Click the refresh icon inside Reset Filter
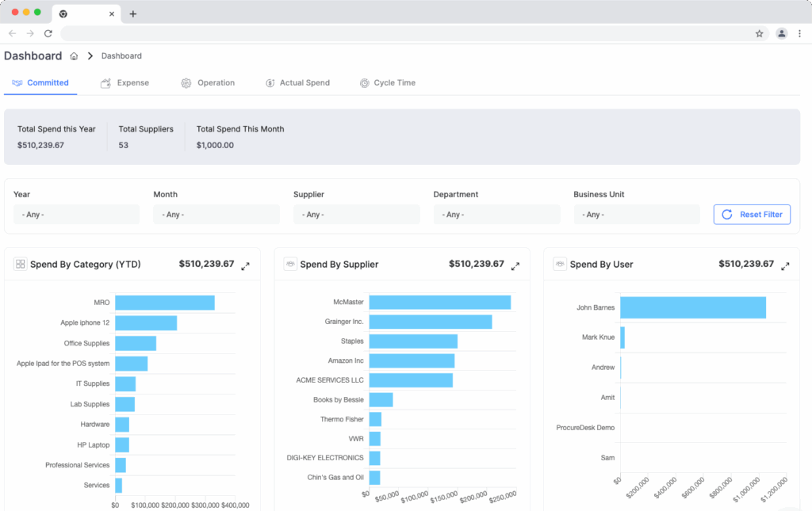This screenshot has width=812, height=511. pyautogui.click(x=727, y=214)
